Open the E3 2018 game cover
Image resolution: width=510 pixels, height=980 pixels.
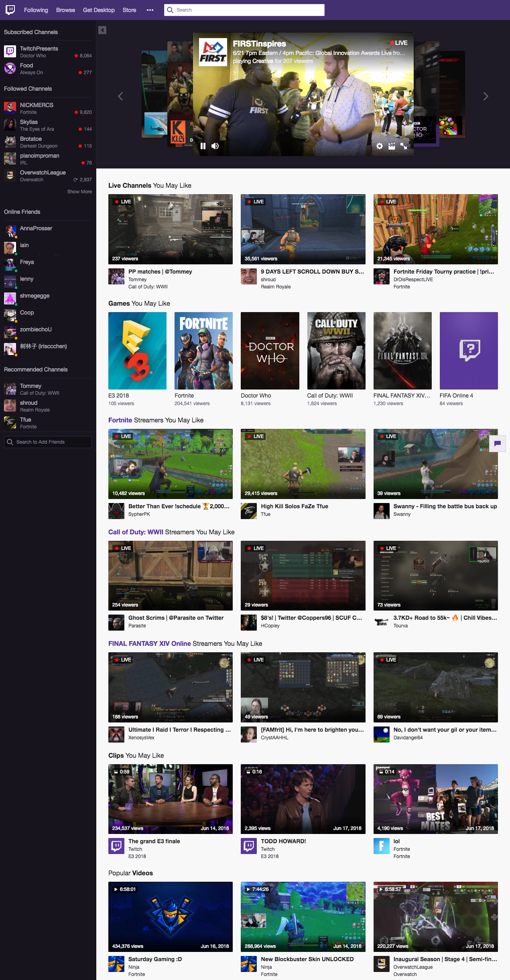137,351
